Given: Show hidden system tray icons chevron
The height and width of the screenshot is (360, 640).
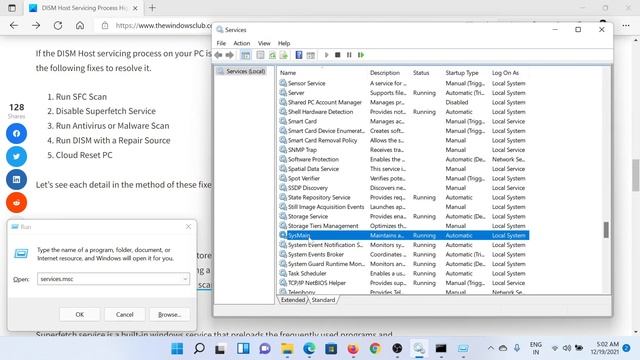Looking at the screenshot, I should [x=491, y=348].
